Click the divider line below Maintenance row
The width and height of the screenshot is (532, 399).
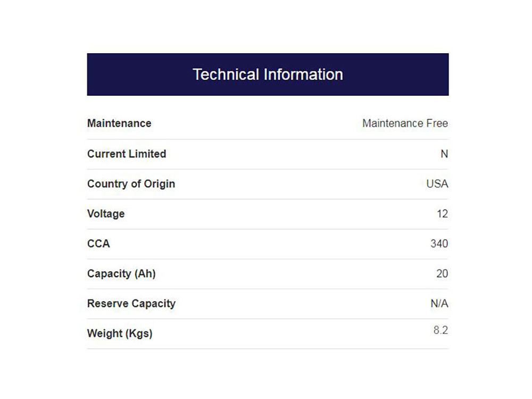pyautogui.click(x=268, y=139)
